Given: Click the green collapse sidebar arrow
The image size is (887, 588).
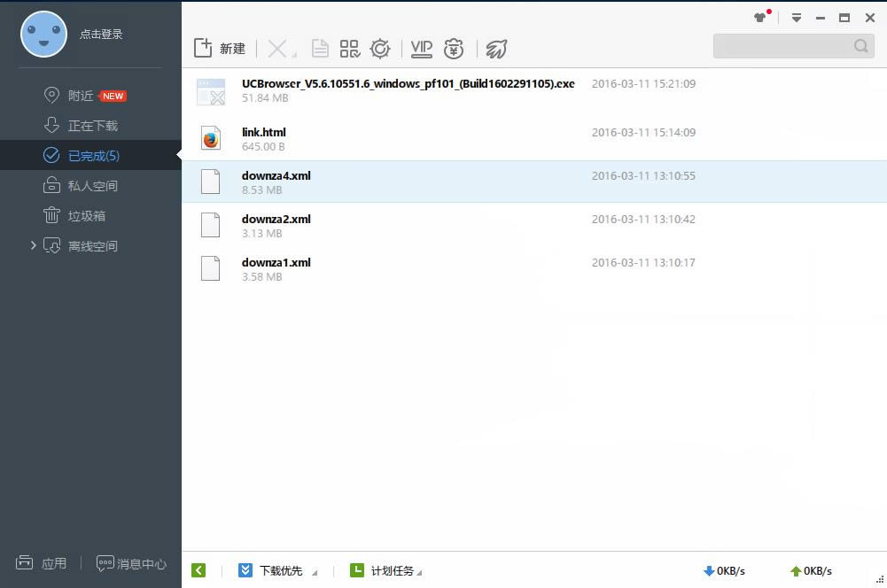Looking at the screenshot, I should (x=198, y=570).
